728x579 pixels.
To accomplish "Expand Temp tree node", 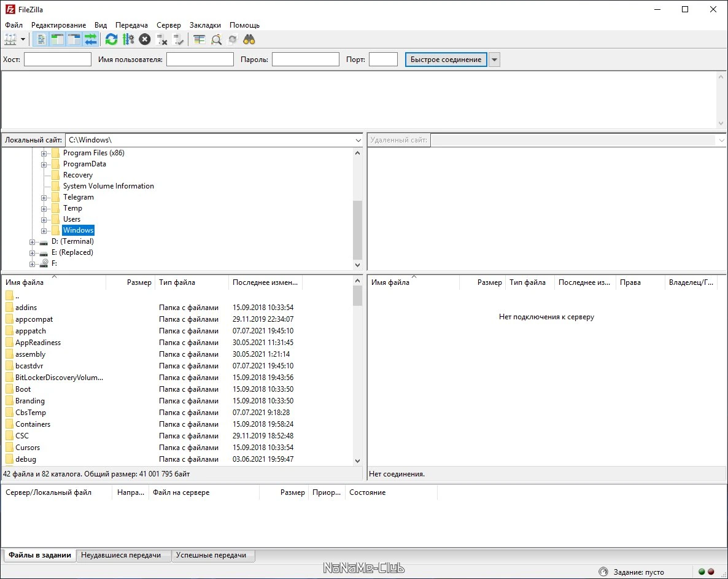I will pyautogui.click(x=44, y=209).
